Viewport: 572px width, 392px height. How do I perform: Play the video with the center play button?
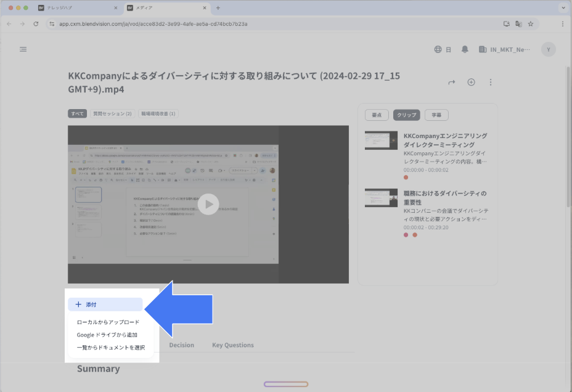(208, 204)
